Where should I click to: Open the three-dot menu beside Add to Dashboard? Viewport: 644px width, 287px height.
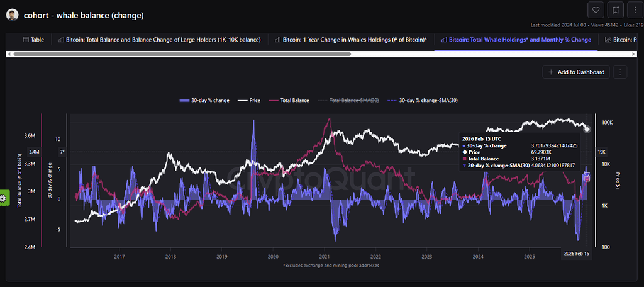(x=619, y=72)
